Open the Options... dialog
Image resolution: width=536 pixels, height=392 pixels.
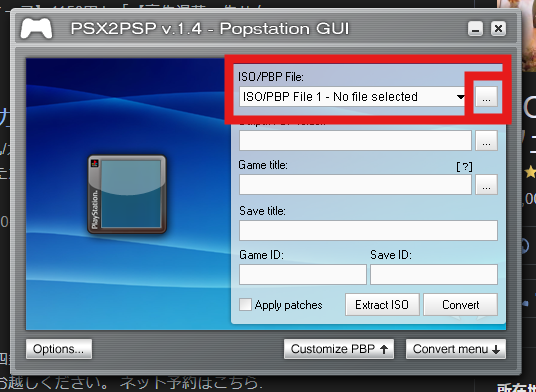59,349
